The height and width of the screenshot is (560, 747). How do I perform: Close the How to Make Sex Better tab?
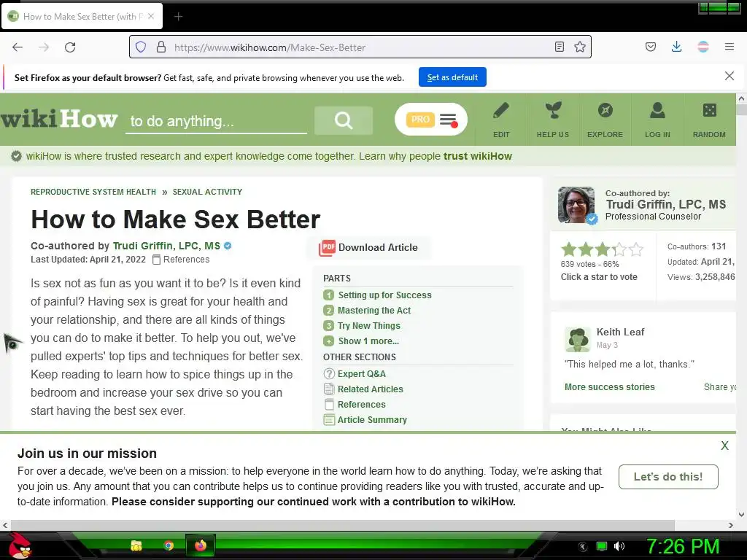150,16
